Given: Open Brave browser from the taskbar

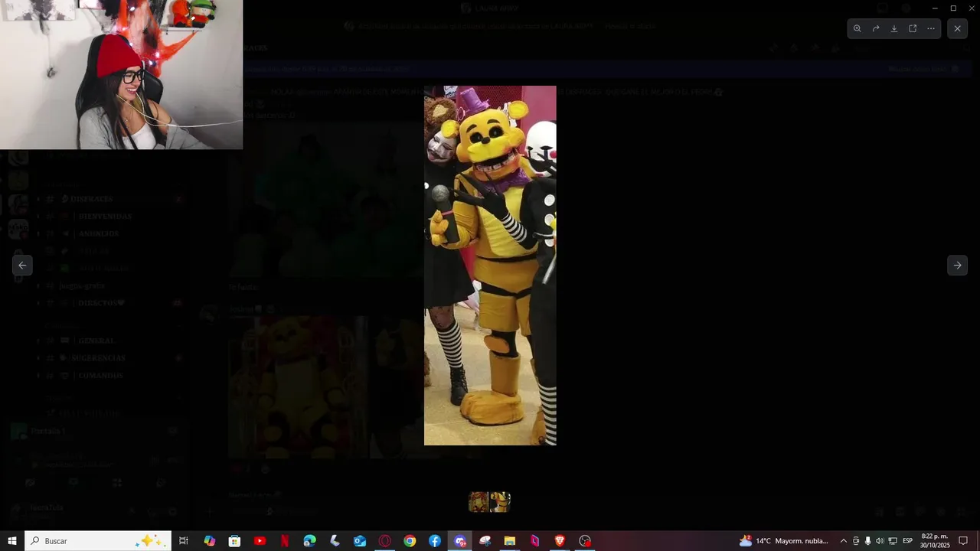Looking at the screenshot, I should coord(560,541).
